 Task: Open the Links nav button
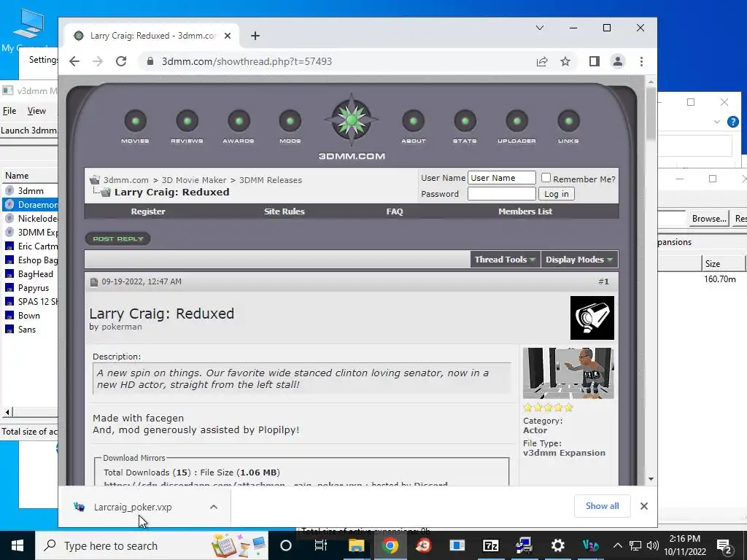click(x=568, y=127)
